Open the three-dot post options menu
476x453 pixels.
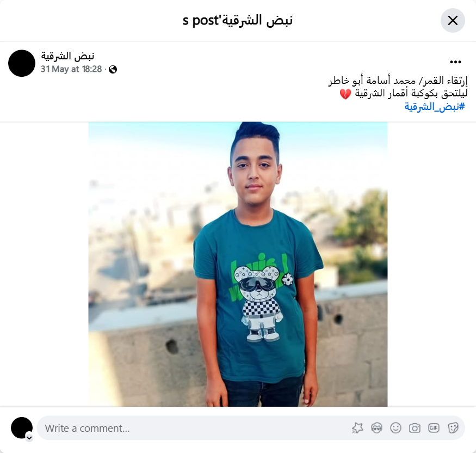pos(455,62)
